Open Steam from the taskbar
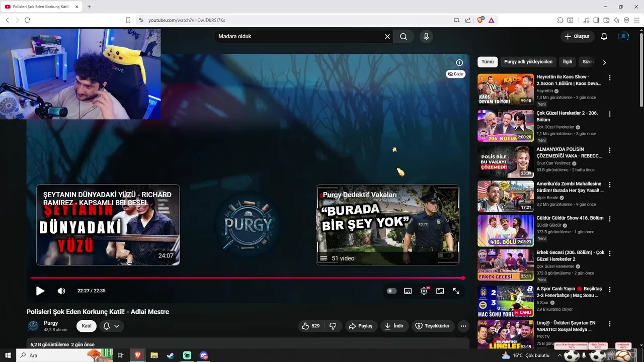The image size is (644, 362). [171, 355]
